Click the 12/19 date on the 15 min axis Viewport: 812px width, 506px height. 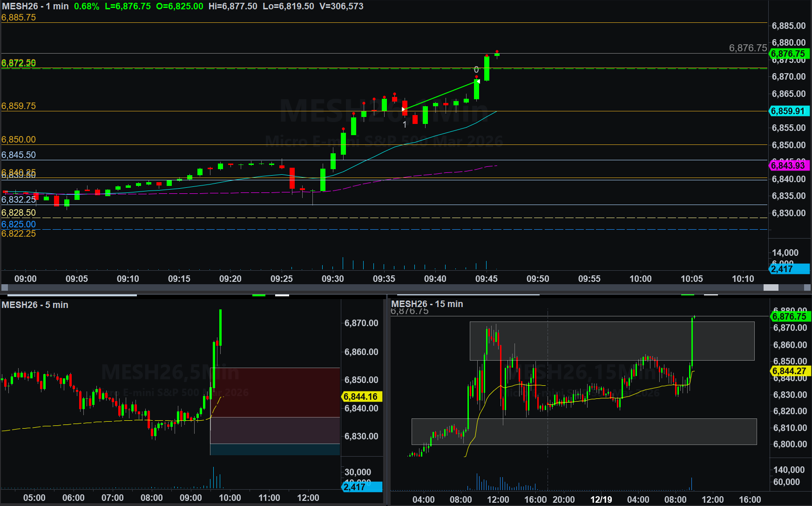coord(601,499)
